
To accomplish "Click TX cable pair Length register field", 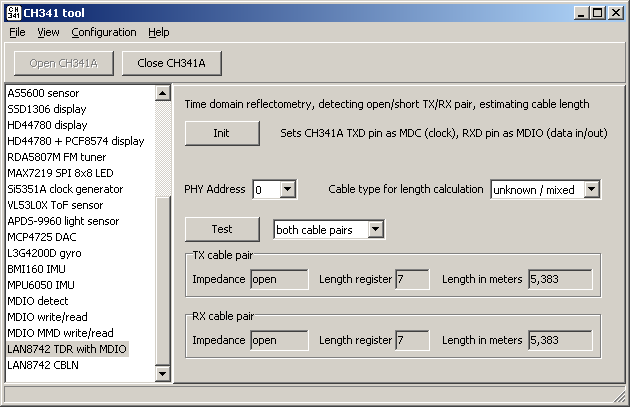I will (412, 280).
